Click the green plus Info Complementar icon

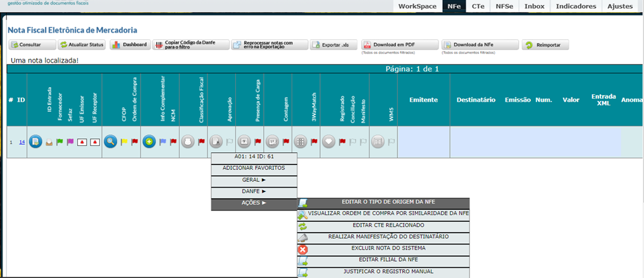click(x=149, y=142)
